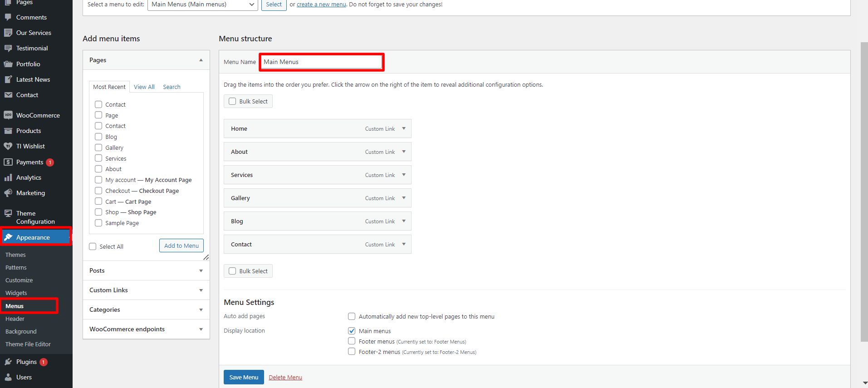This screenshot has width=868, height=388.
Task: Click the Plugins plug icon
Action: [8, 362]
